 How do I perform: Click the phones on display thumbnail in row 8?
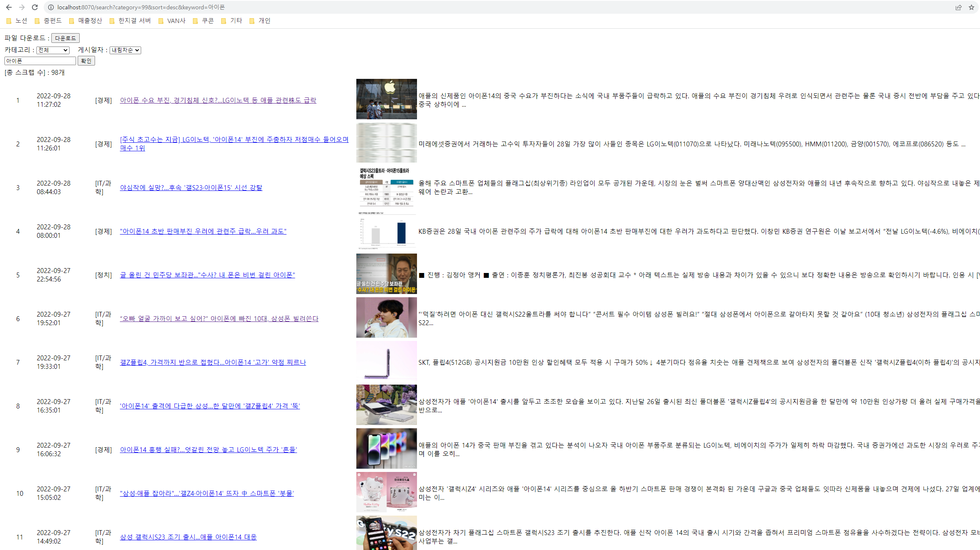point(386,405)
